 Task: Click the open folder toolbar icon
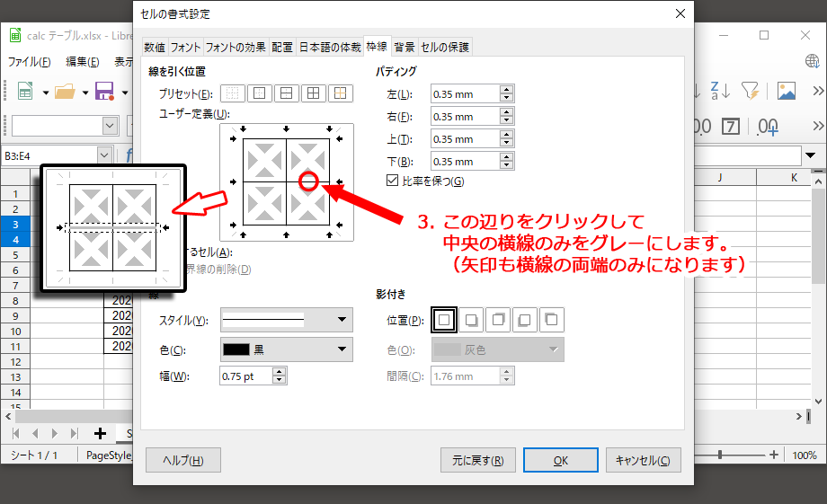coord(65,92)
